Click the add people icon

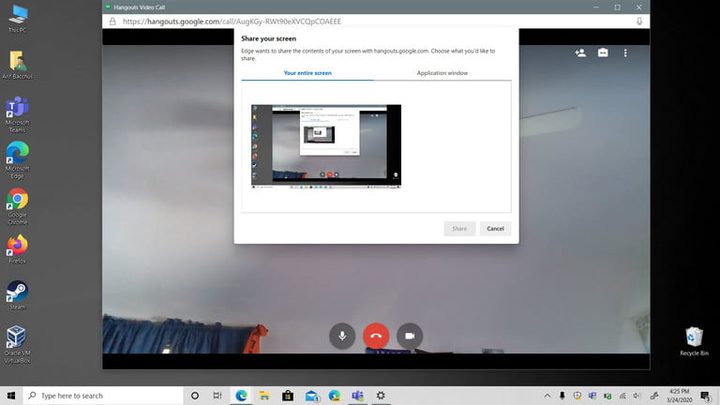click(580, 53)
